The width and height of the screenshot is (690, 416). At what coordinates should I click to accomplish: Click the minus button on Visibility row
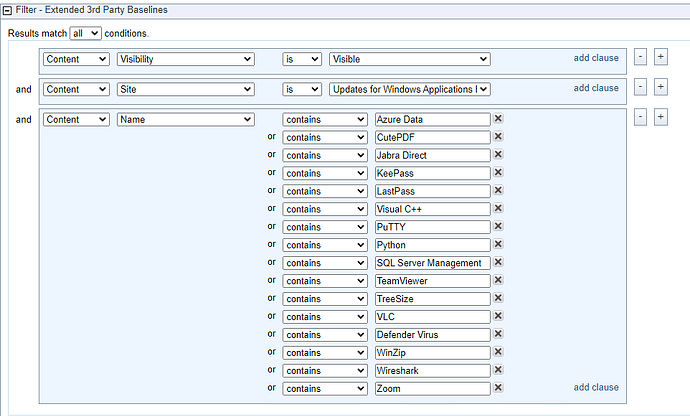(640, 57)
